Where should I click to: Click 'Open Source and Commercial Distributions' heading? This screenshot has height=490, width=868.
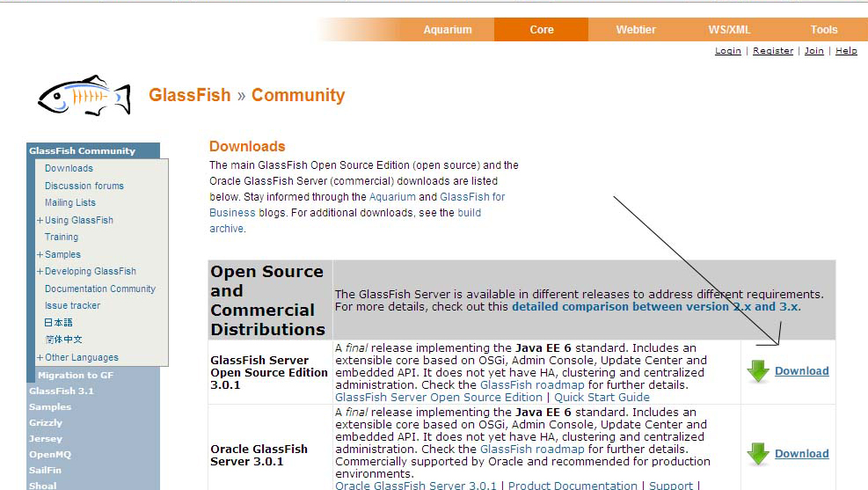click(x=268, y=300)
